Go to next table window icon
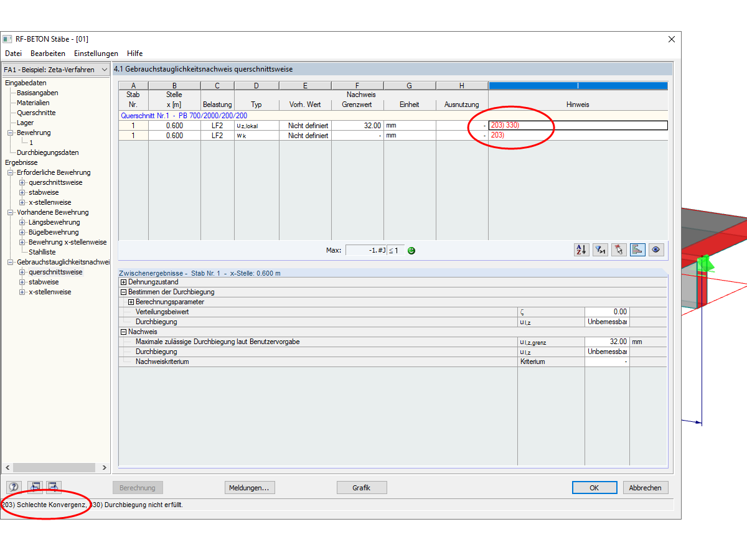 click(x=54, y=487)
